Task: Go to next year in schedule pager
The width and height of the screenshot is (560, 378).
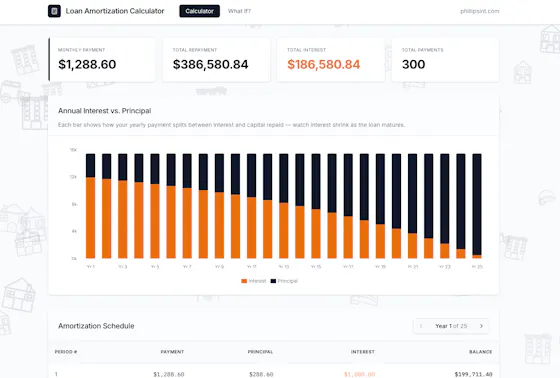Action: (481, 326)
